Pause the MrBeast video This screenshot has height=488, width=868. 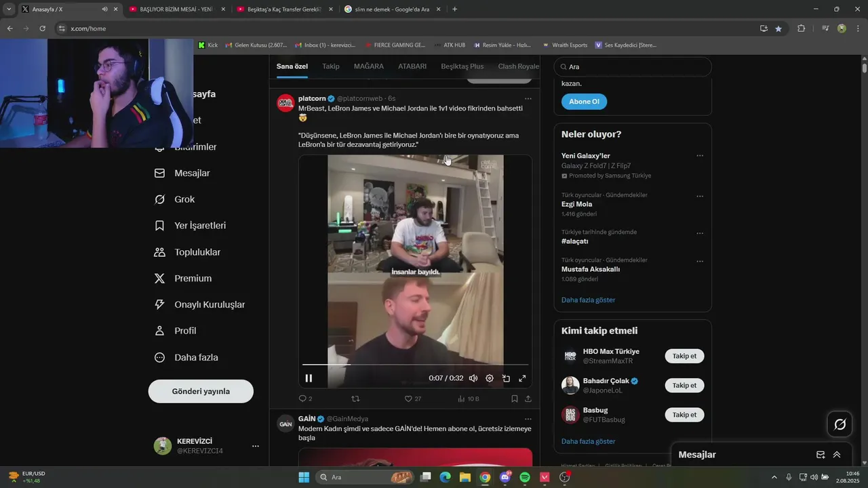click(309, 378)
